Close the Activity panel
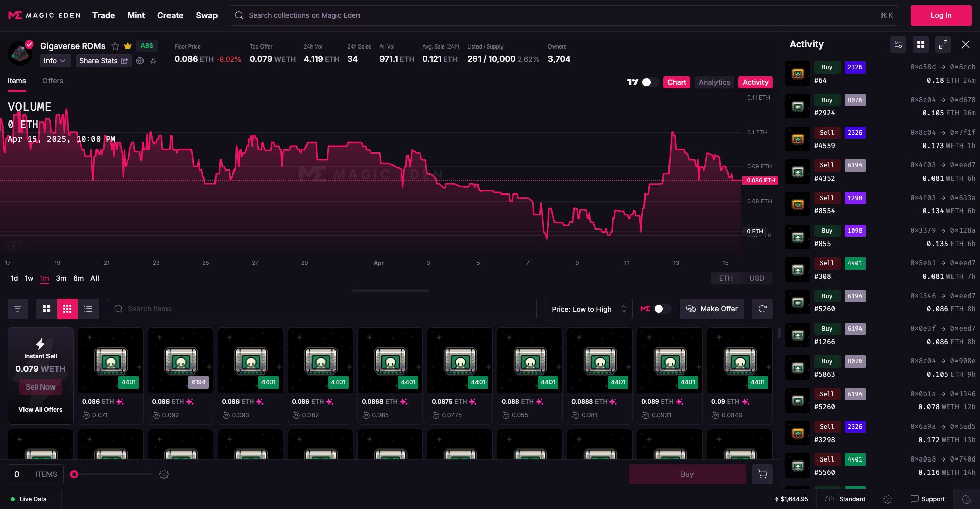The image size is (980, 509). click(x=966, y=44)
